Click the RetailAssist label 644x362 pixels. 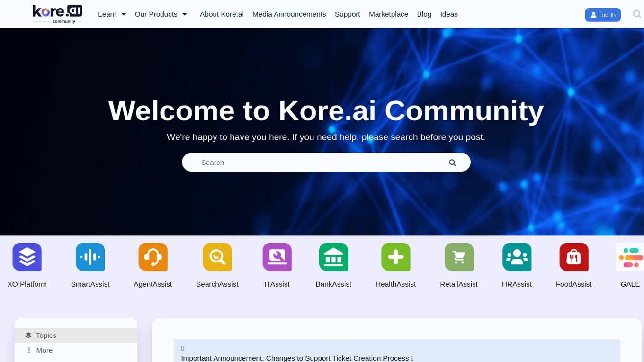click(x=459, y=284)
